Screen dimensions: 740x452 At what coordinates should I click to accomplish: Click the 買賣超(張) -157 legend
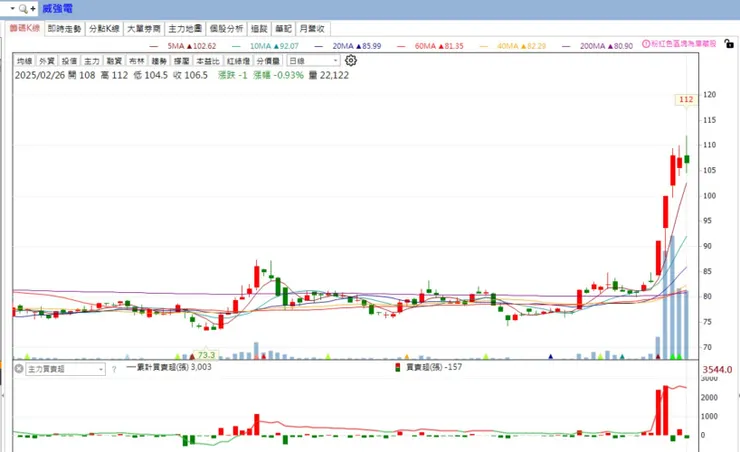pos(429,367)
